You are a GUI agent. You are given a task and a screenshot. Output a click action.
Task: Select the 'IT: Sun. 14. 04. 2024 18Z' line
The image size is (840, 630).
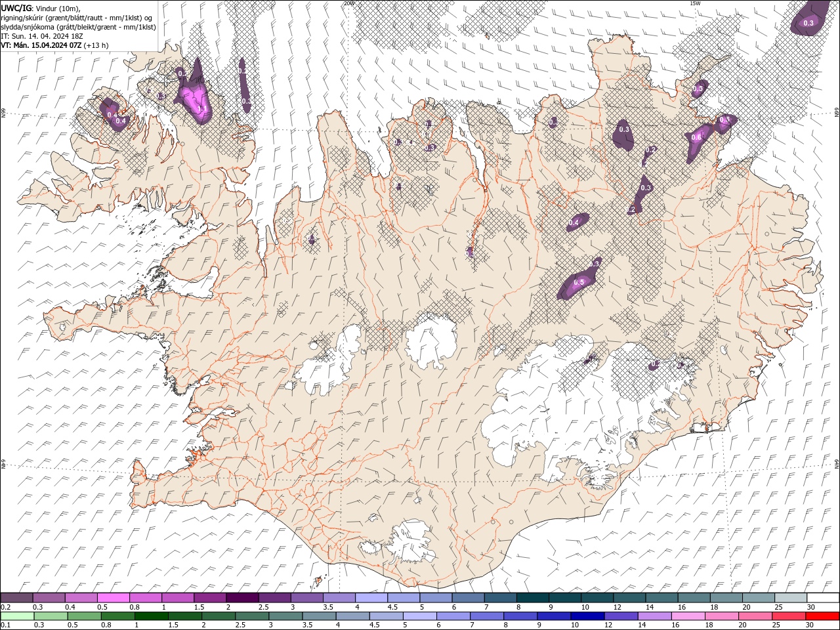pyautogui.click(x=41, y=36)
